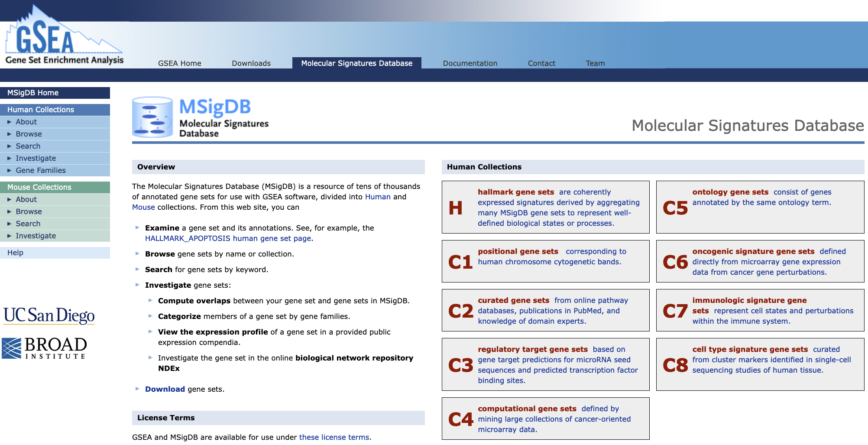
Task: Click the Download gene sets link
Action: [x=165, y=389]
